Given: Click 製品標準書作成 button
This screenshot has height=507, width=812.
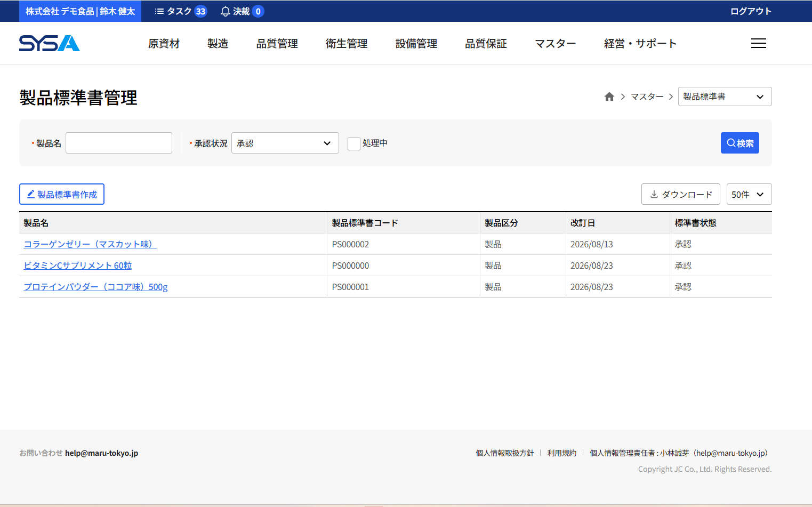Looking at the screenshot, I should 62,194.
